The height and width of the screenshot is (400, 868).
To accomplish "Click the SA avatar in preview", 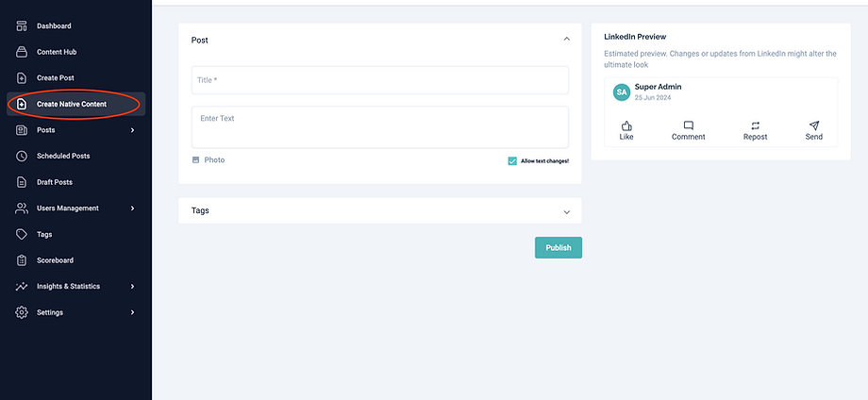I will [622, 92].
